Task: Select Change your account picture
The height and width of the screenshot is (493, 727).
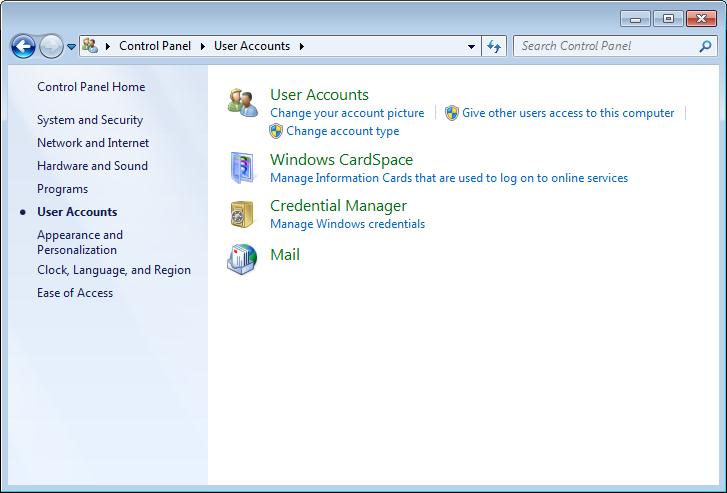Action: tap(347, 113)
